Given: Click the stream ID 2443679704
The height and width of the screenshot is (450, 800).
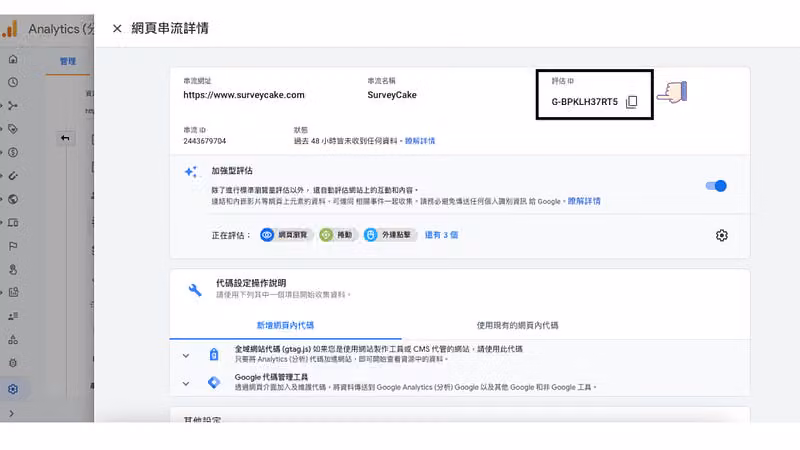Looking at the screenshot, I should click(x=205, y=141).
